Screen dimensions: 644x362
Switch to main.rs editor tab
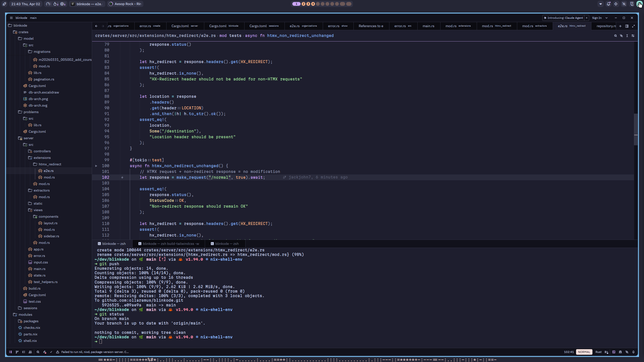(x=428, y=26)
